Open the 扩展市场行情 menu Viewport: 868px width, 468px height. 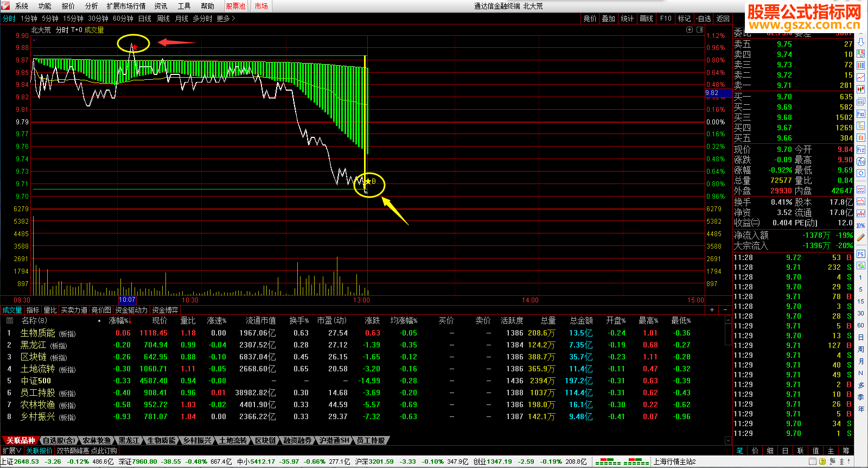pyautogui.click(x=126, y=6)
